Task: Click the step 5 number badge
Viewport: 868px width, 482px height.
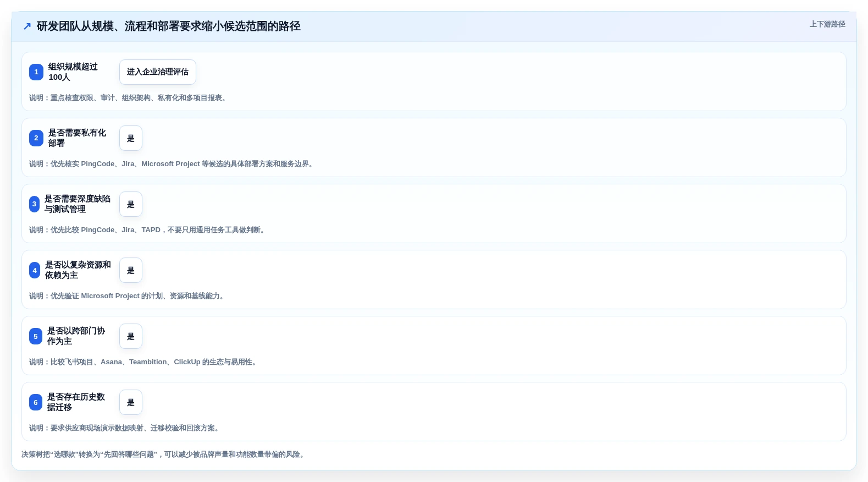Action: [36, 336]
